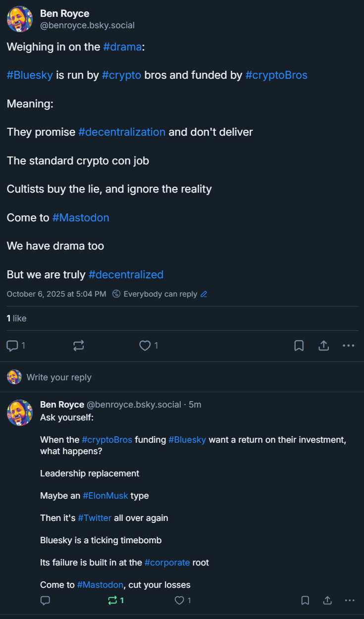364x619 pixels.
Task: Open the main post's more options menu
Action: click(x=349, y=346)
